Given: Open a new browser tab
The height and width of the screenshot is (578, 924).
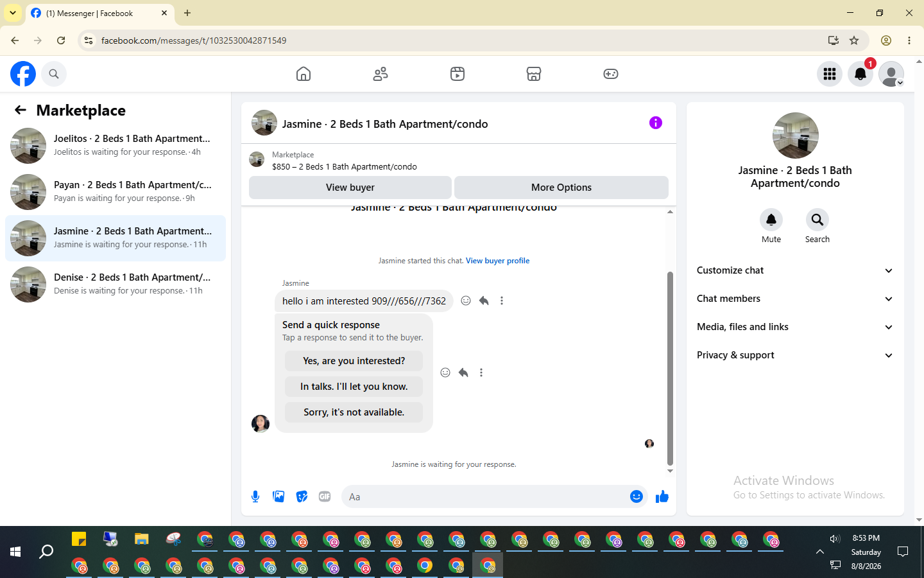Looking at the screenshot, I should tap(187, 13).
